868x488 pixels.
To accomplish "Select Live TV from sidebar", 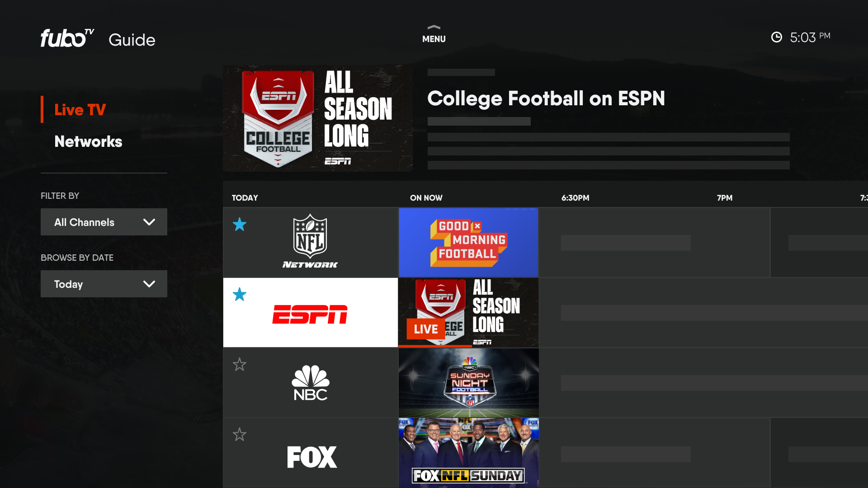I will (x=80, y=109).
